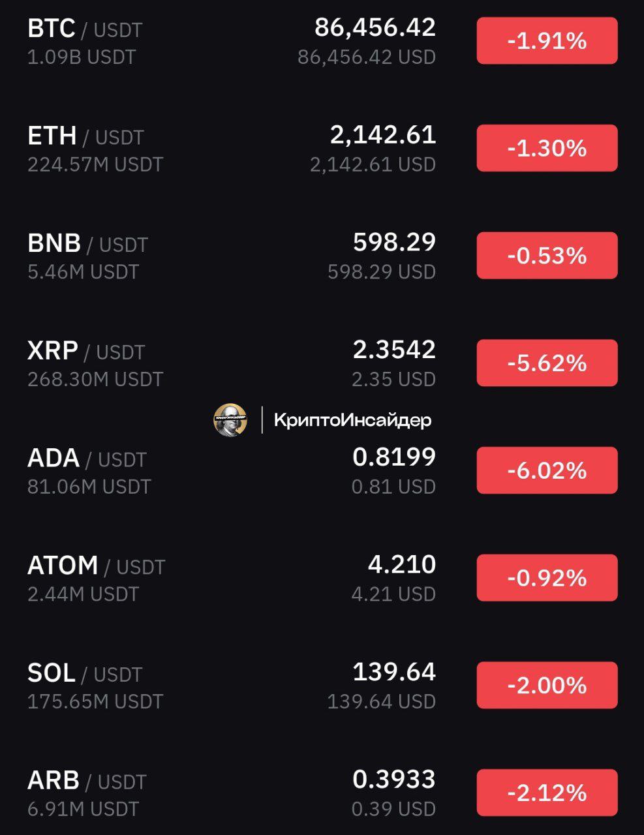
Task: Open the ETH / USDT pair
Action: (85, 136)
